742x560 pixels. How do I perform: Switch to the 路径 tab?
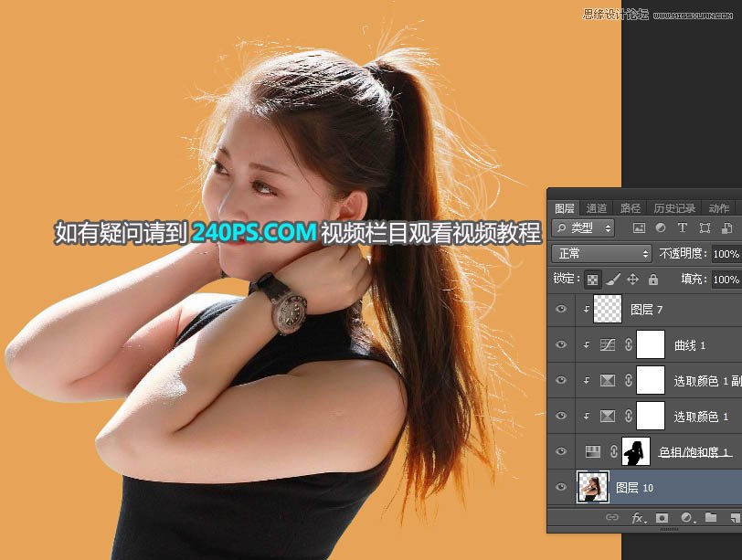(x=630, y=208)
